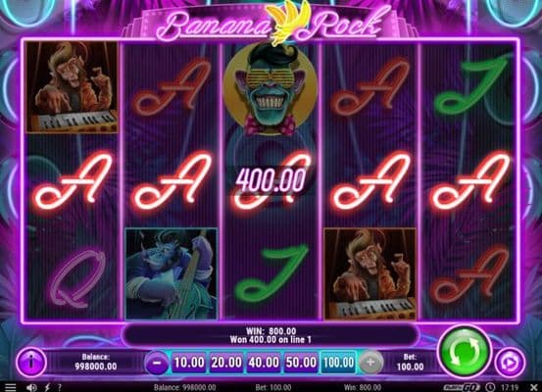The image size is (542, 392).
Task: Open help with the question mark icon
Action: 60,387
